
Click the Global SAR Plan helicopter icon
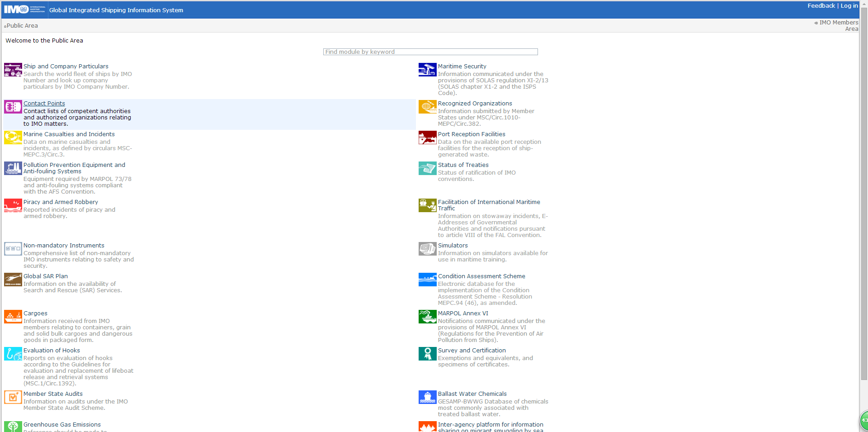pos(13,280)
